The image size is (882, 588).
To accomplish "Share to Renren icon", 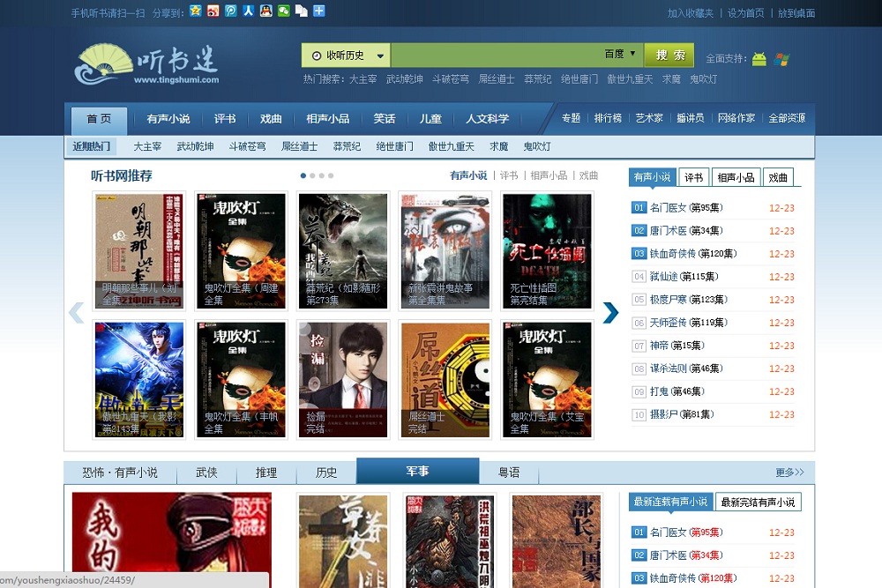I will pos(248,11).
